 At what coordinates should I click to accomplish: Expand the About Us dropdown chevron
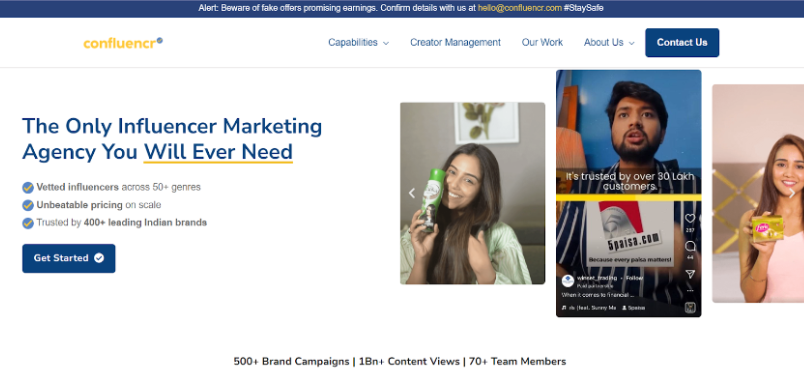tap(631, 43)
